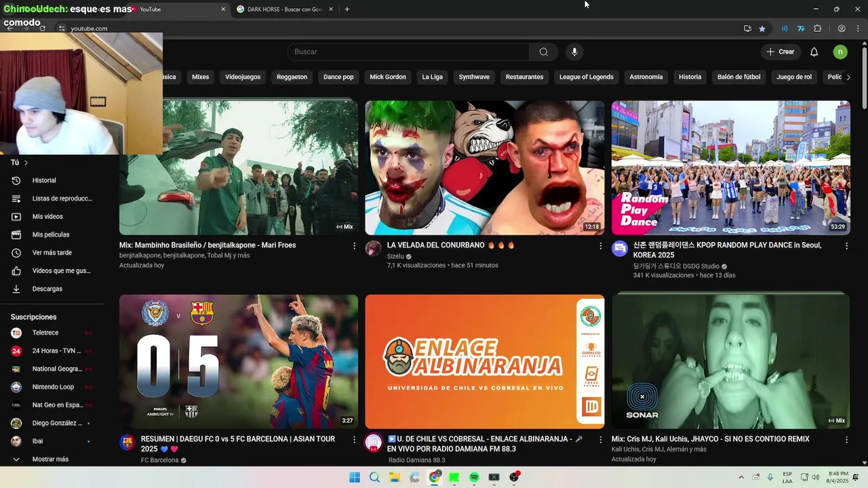Open Spotify from the taskbar

click(474, 477)
